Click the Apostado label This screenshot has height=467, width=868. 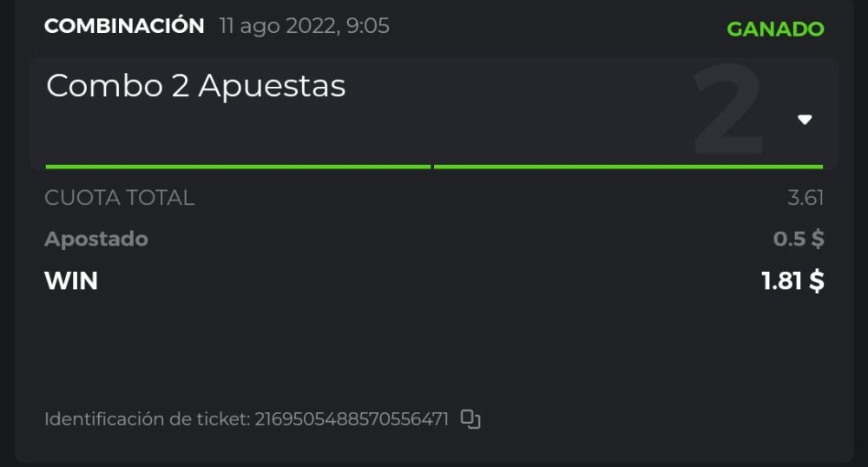coord(96,239)
